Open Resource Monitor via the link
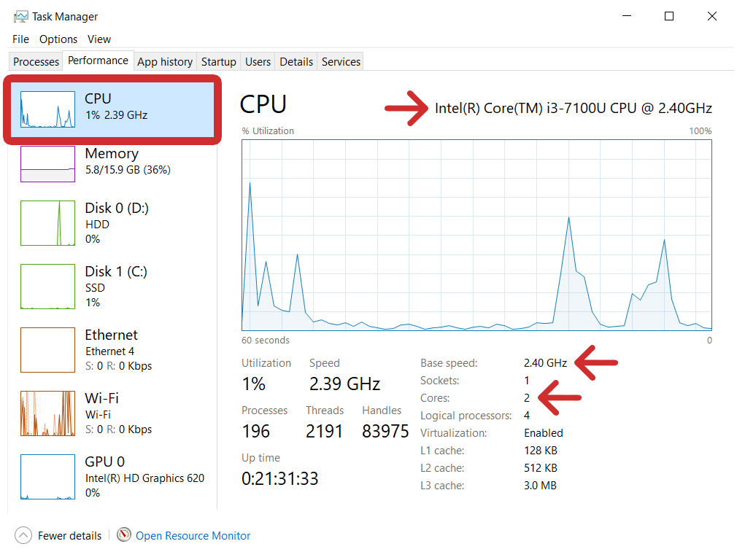Screen dimensions: 737x560 pyautogui.click(x=192, y=535)
